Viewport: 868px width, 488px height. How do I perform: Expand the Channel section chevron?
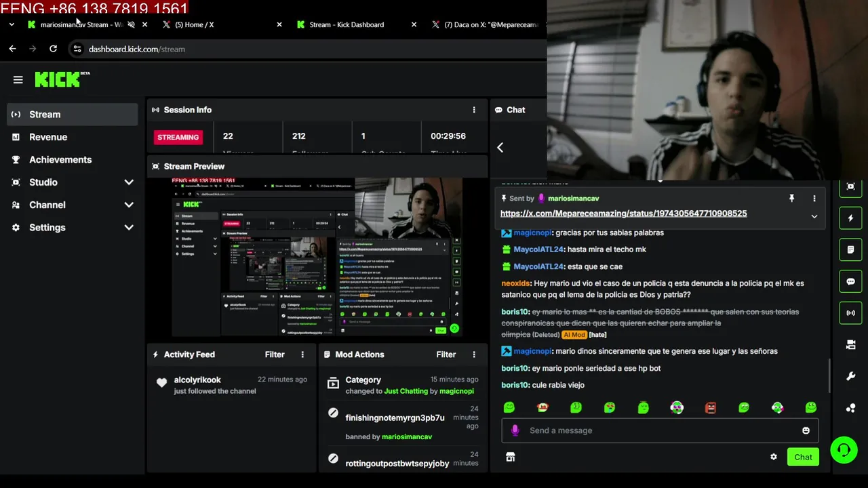point(129,205)
